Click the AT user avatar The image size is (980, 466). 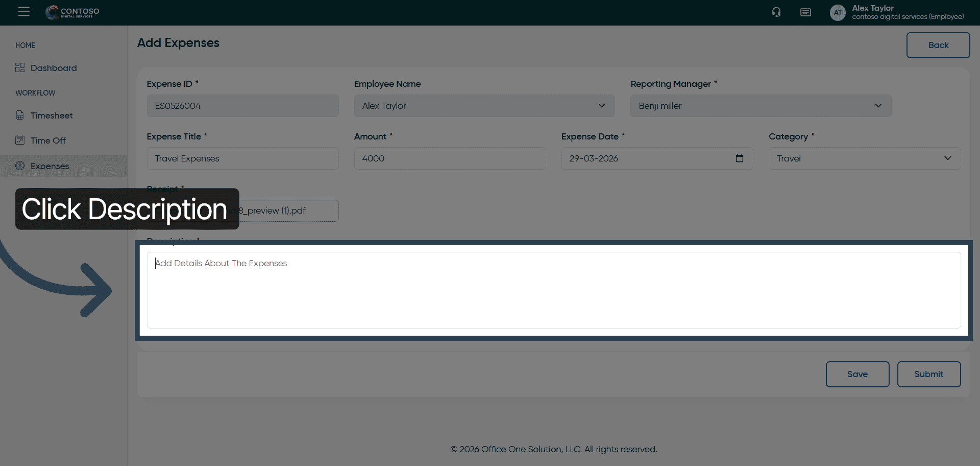[x=838, y=12]
